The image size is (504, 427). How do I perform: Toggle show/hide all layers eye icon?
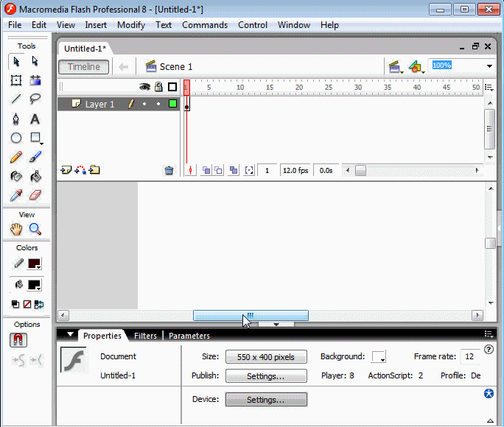144,87
